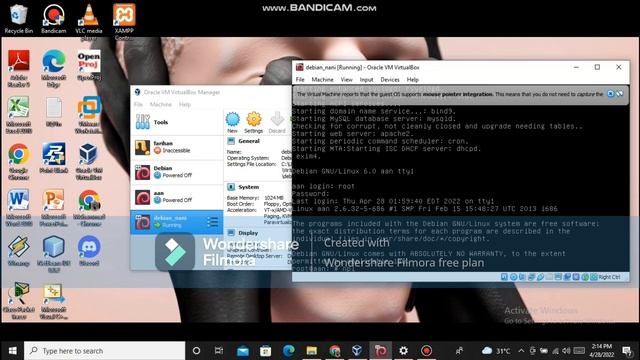Open Microsoft Word desktop shortcut
Viewport: 640px width, 360px height.
pyautogui.click(x=18, y=208)
